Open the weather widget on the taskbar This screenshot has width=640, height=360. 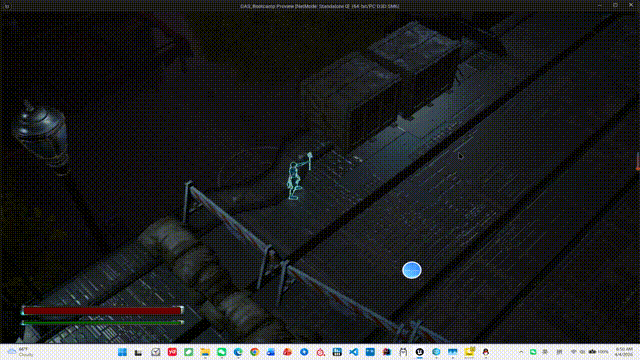pyautogui.click(x=20, y=352)
